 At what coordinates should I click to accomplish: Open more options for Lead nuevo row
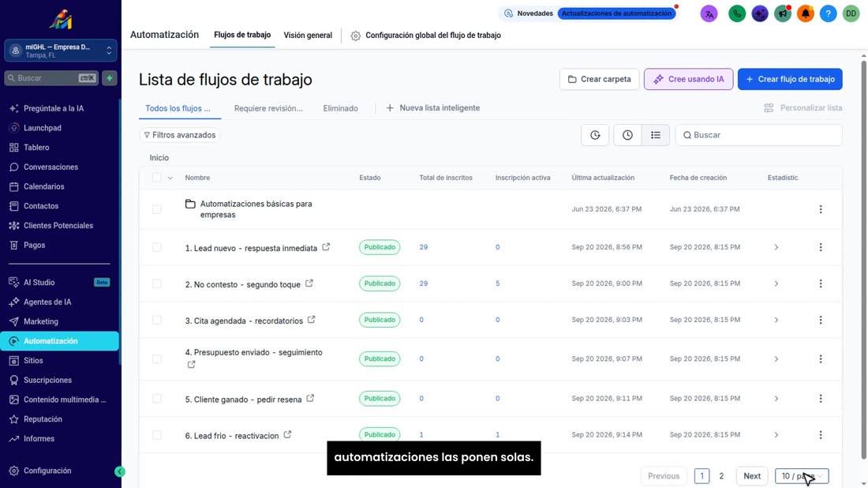[821, 247]
